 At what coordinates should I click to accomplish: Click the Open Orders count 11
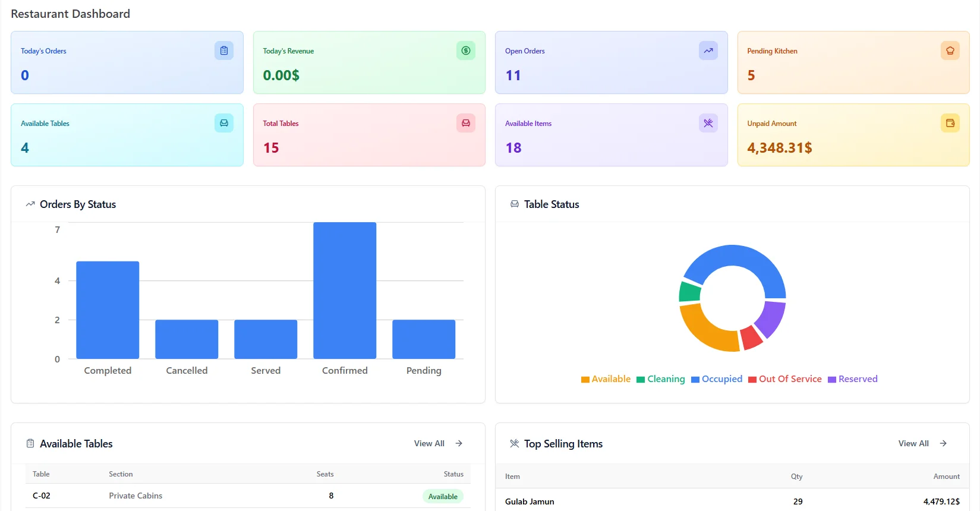513,75
